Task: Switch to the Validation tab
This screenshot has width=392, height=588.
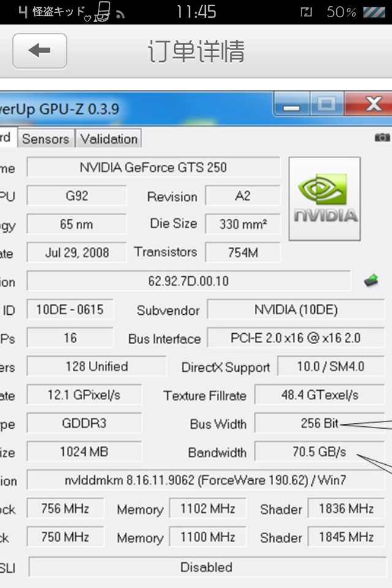Action: pos(108,139)
